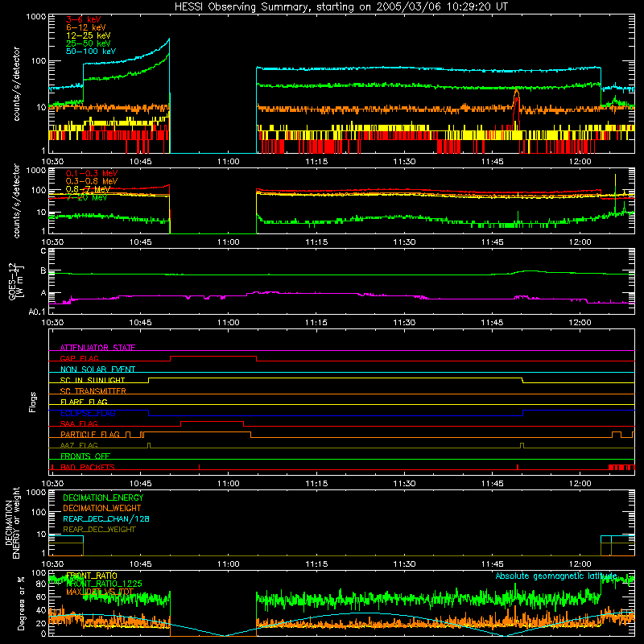Screen dimensions: 644x644
Task: Click the 11:00 tick label under Flags panel
Action: (x=229, y=484)
